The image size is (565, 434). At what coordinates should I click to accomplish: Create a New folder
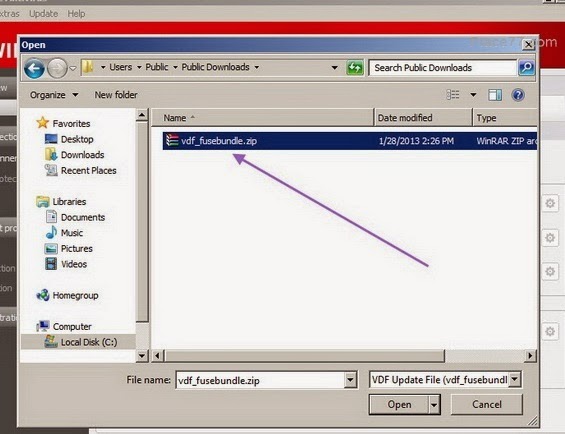[116, 95]
